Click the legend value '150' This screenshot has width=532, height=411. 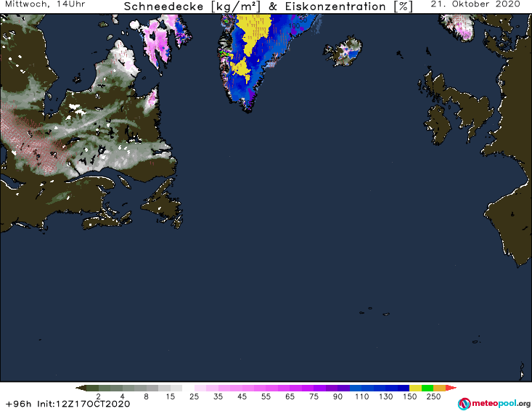click(x=410, y=396)
